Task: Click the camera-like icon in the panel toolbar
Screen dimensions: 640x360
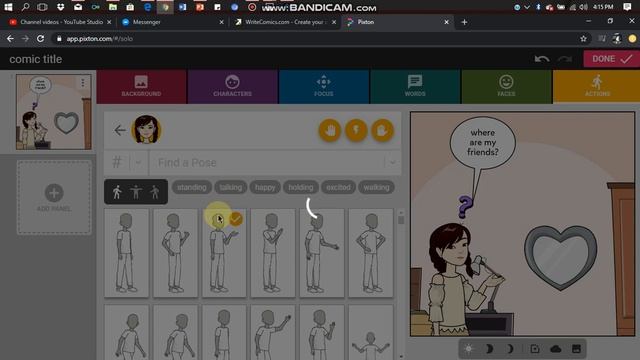Action: point(535,349)
